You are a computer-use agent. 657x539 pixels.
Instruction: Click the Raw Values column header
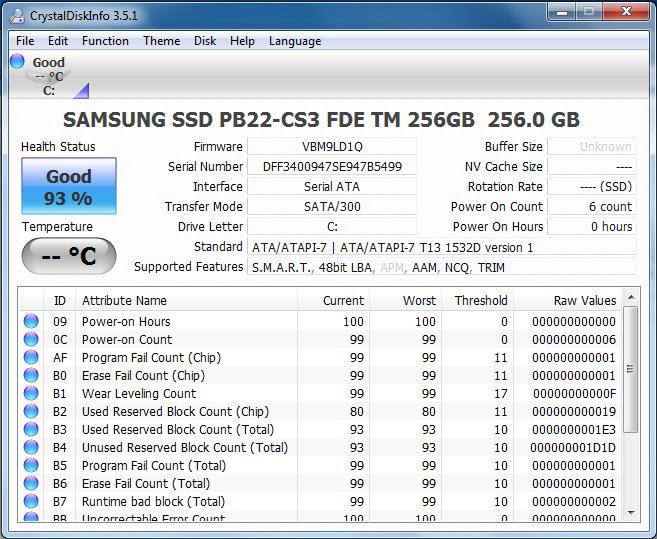pos(568,300)
